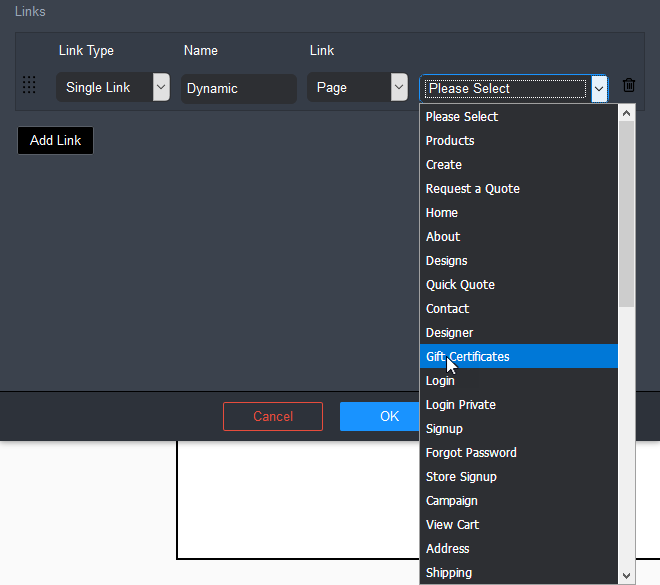The height and width of the screenshot is (585, 660).
Task: Expand the Page link dropdown
Action: 356,88
